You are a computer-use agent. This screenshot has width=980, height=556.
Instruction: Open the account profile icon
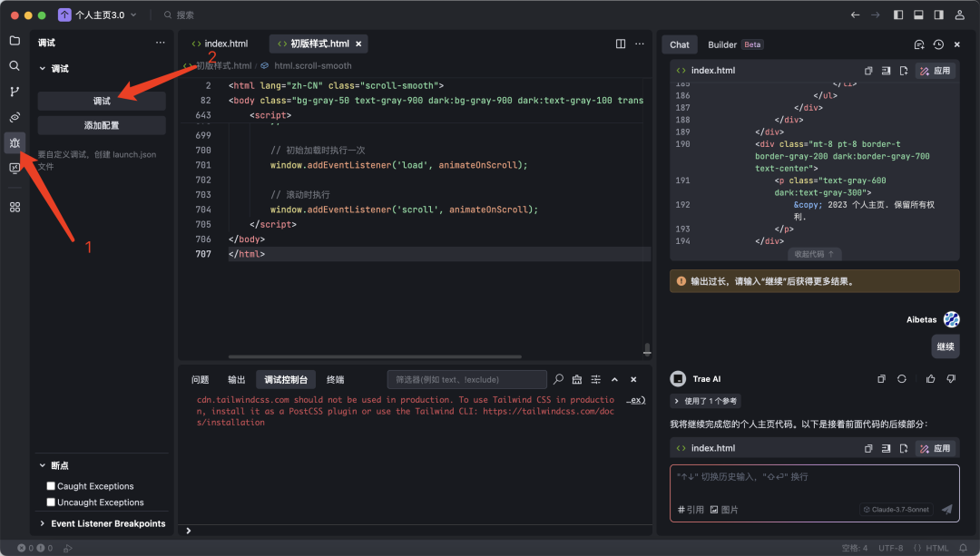coord(959,15)
